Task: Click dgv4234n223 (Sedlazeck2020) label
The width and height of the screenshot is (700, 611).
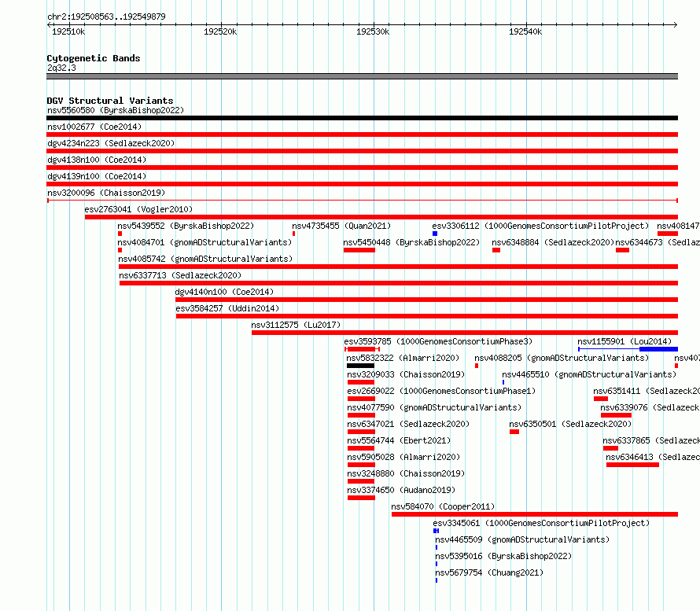Action: tap(111, 143)
